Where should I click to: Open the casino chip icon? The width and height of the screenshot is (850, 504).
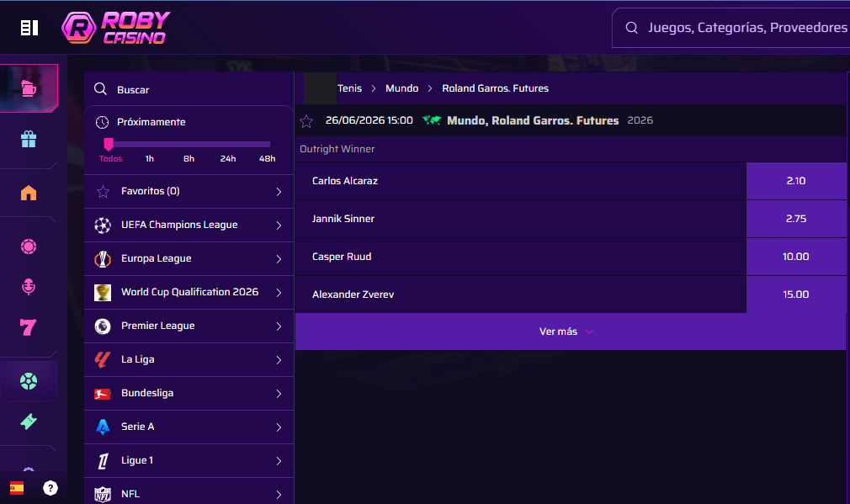point(29,247)
